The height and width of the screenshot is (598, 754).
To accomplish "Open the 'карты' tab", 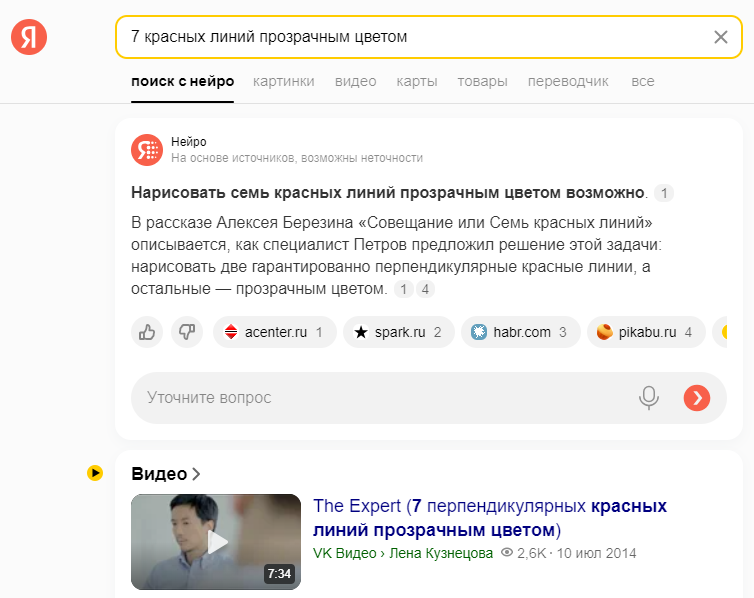I will [x=417, y=81].
